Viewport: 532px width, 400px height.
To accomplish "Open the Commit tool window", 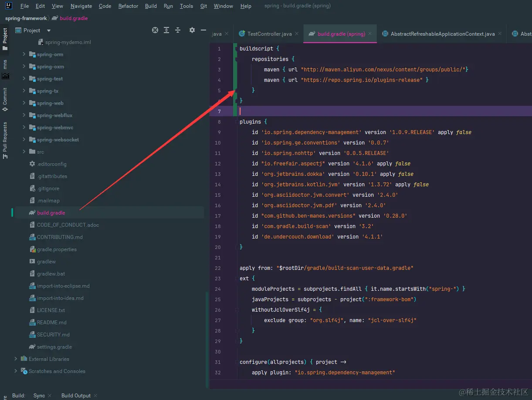I will [x=5, y=99].
